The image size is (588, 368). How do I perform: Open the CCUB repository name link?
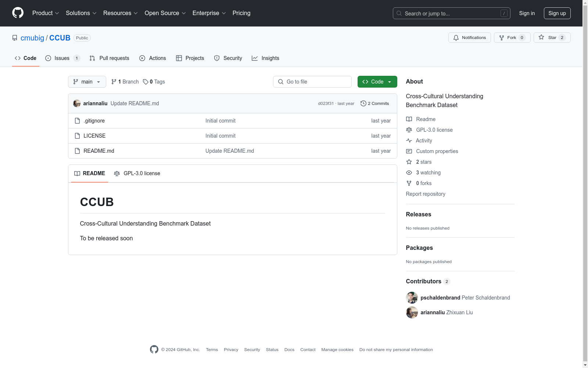(x=60, y=38)
